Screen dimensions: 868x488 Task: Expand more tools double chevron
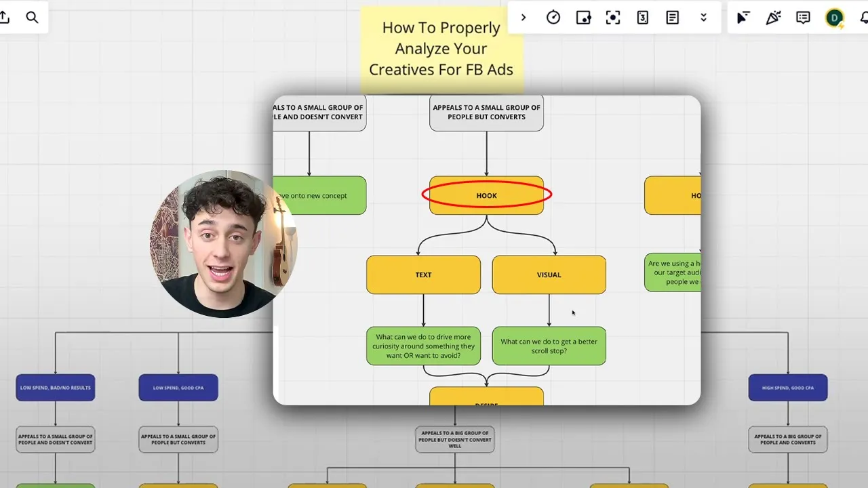[x=703, y=18]
